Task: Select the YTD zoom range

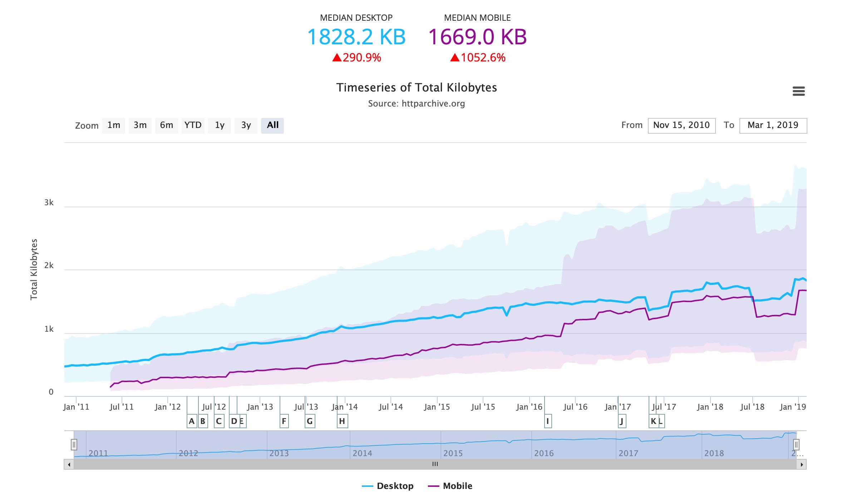Action: coord(193,125)
